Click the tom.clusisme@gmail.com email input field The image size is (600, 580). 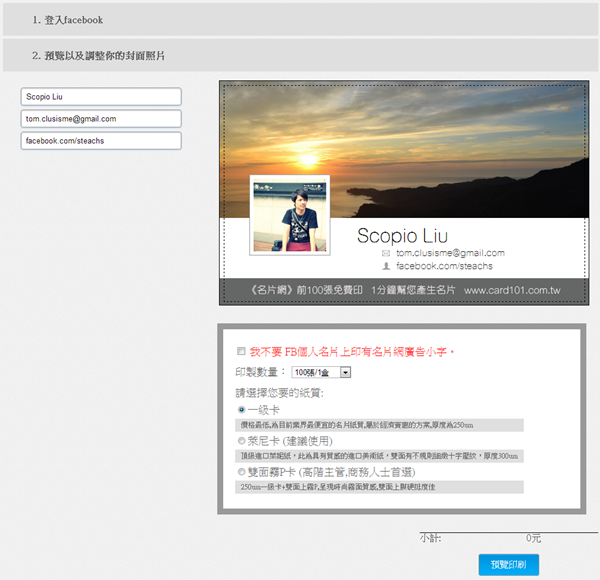point(100,118)
